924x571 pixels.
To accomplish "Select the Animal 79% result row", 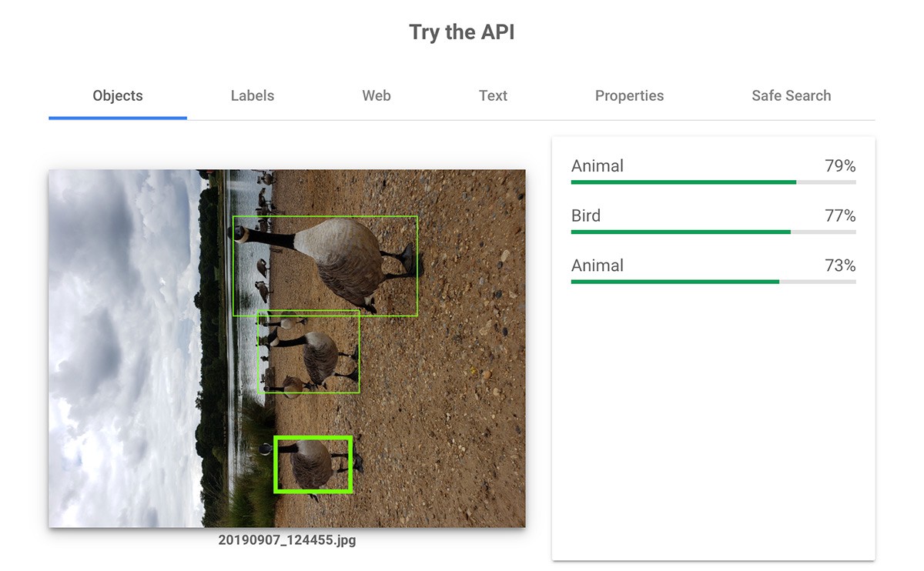I will click(x=713, y=170).
